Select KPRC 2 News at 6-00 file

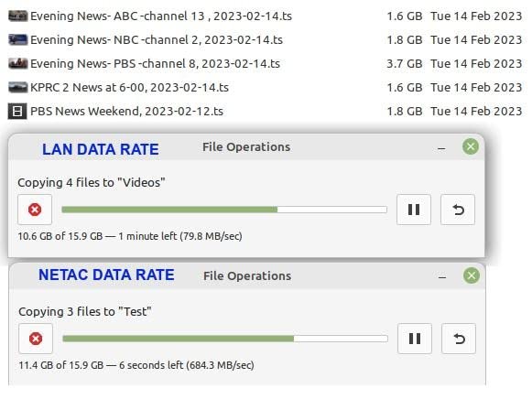[265, 87]
